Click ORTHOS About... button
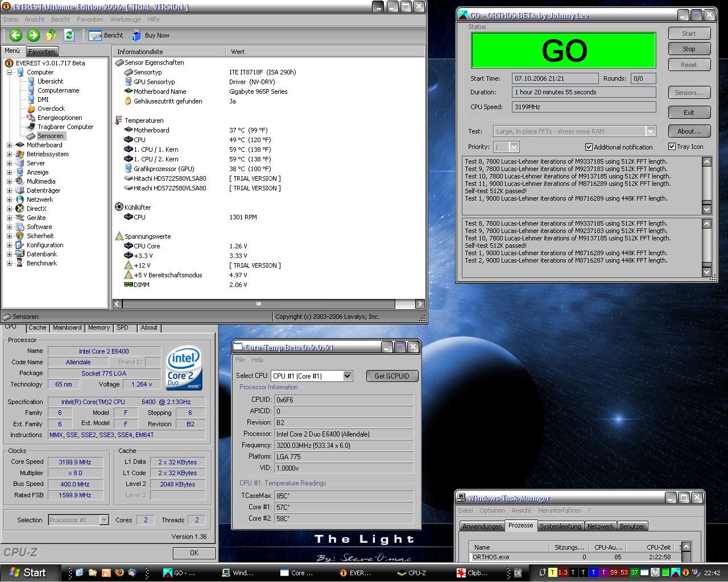728x582 pixels. click(689, 131)
